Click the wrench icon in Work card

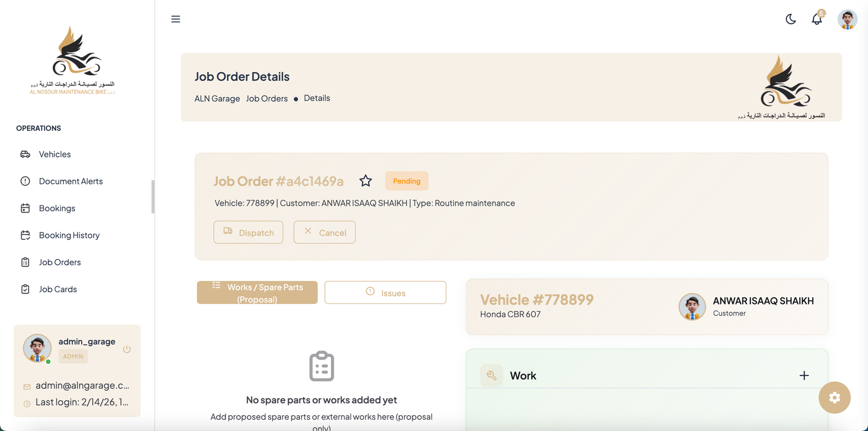(492, 376)
